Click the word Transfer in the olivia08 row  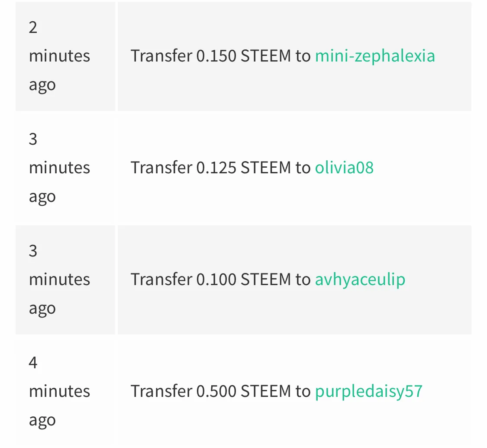(x=161, y=168)
